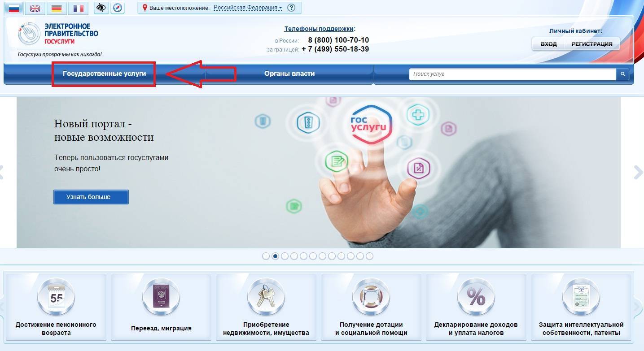Focus the Поиск услуг search field
Viewport: 644px width, 351px height.
512,74
